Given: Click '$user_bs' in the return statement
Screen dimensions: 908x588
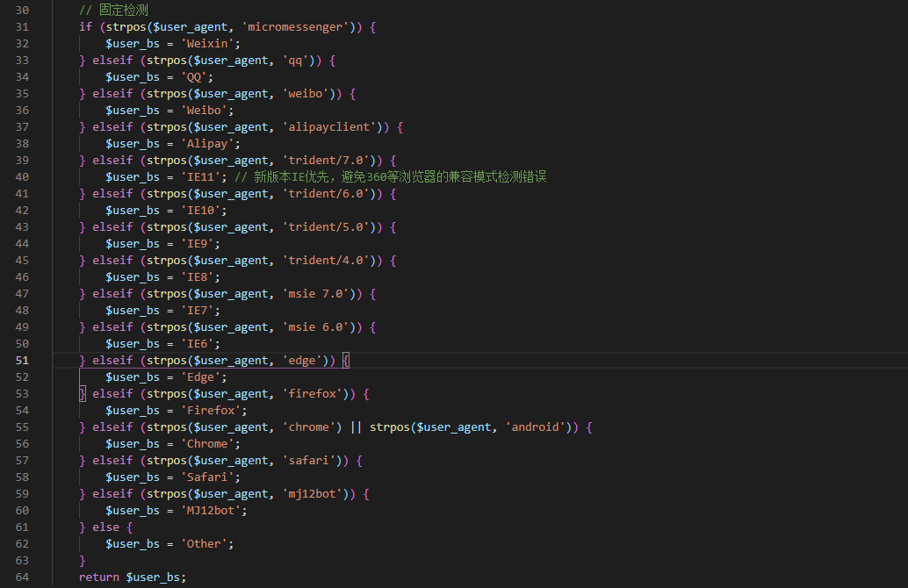Looking at the screenshot, I should point(153,577).
